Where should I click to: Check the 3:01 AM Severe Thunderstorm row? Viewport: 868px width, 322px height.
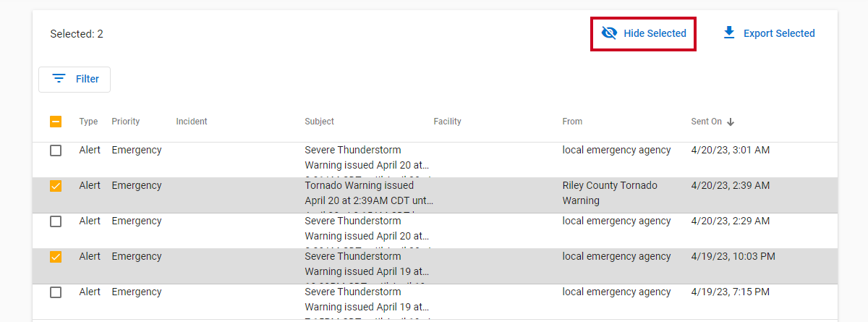tap(56, 151)
